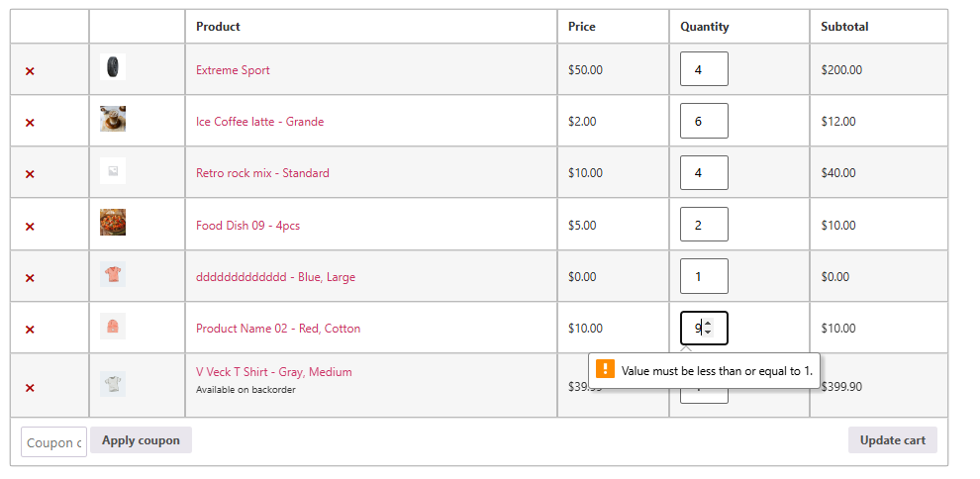
Task: Delete Retro rock mix item
Action: [30, 174]
